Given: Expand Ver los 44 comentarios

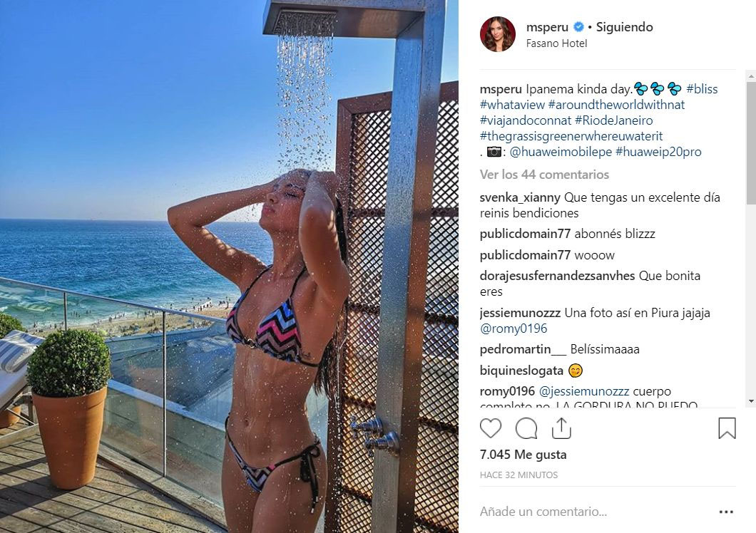Looking at the screenshot, I should [544, 175].
